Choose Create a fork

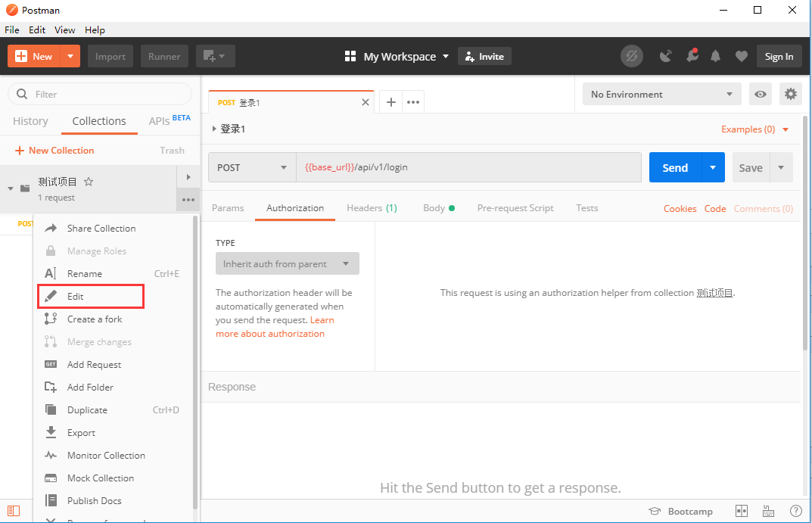[113, 319]
